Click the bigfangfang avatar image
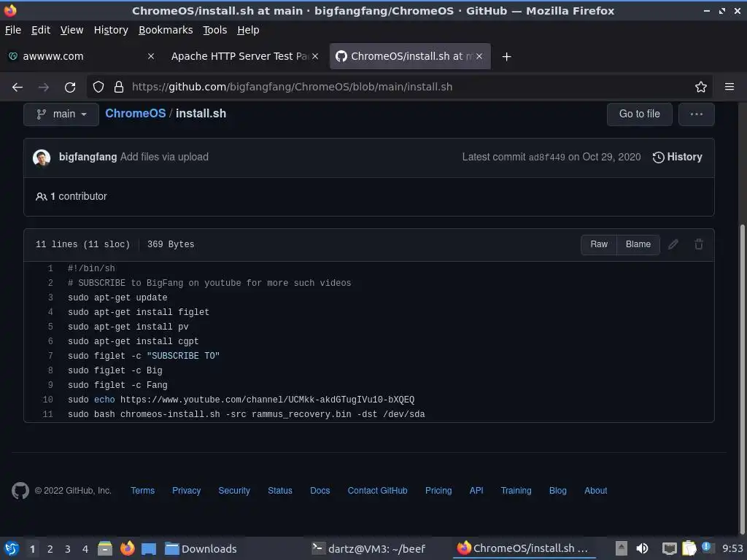 click(x=42, y=157)
